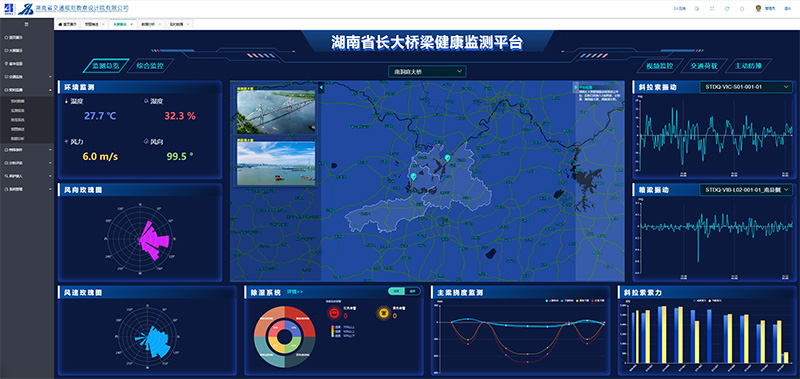Screen dimensions: 800x379
Task: Open the first submenu item in sidebar
Action: (x=27, y=101)
